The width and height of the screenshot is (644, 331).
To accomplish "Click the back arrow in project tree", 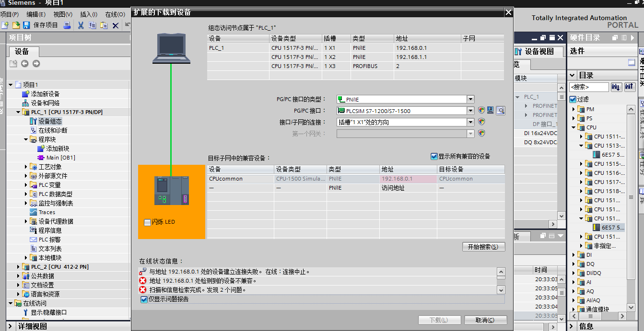I will coord(24,63).
